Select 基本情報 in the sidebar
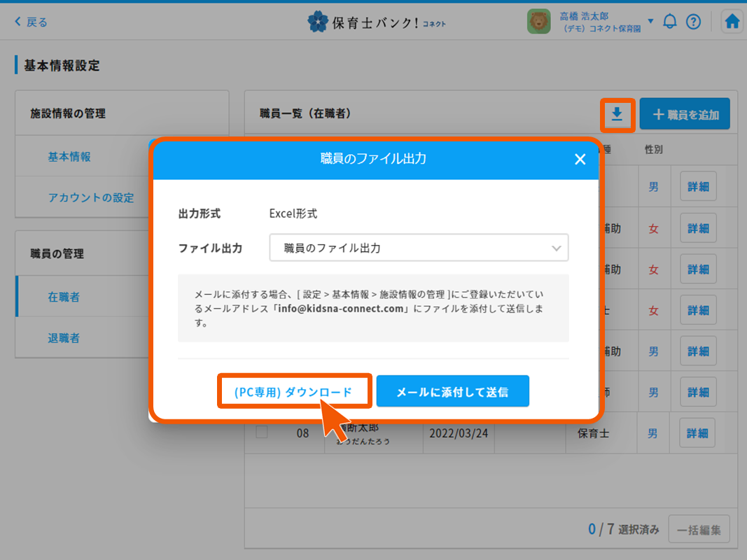 point(69,157)
